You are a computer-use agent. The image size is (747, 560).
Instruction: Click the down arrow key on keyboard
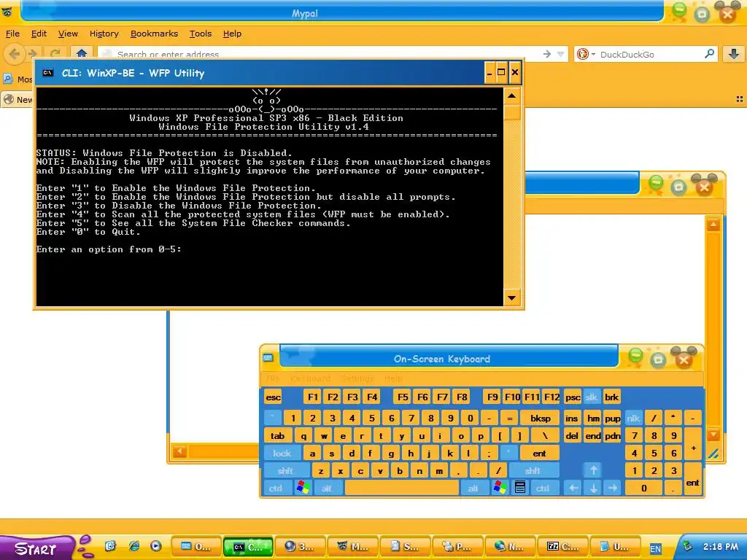pos(594,488)
